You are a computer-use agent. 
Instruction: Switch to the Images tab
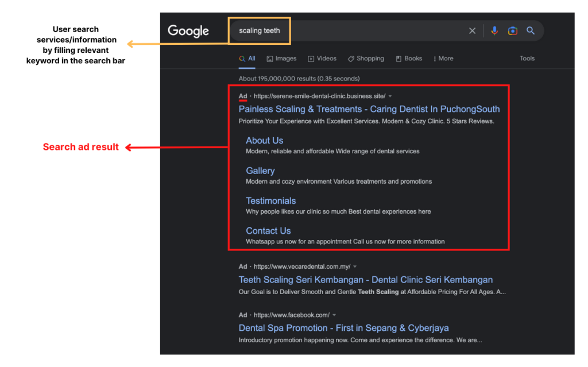[281, 59]
